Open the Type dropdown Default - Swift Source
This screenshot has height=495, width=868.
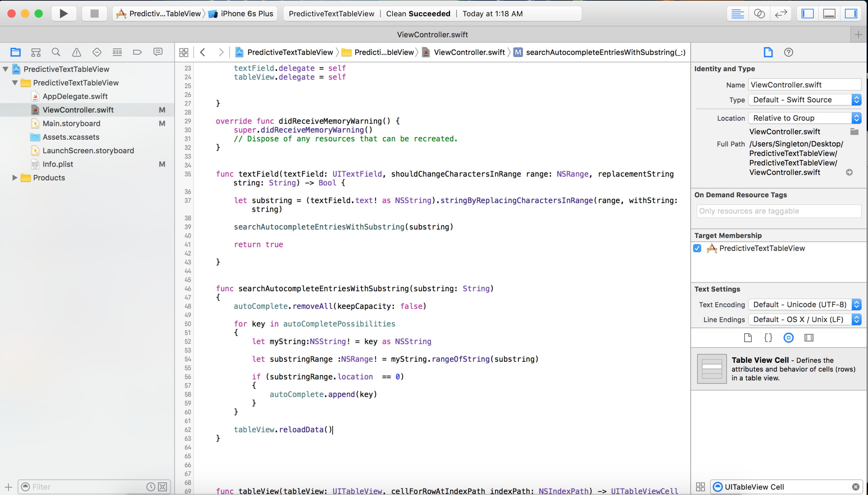805,100
